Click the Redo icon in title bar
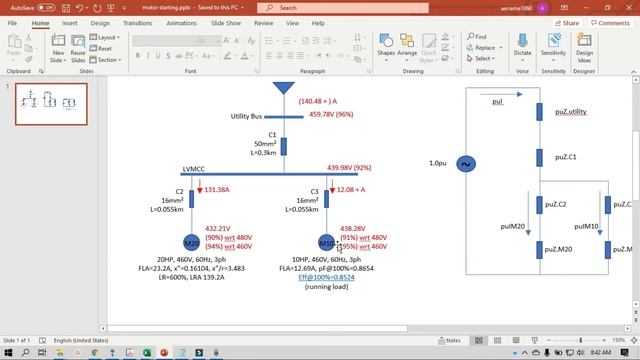 click(x=97, y=8)
